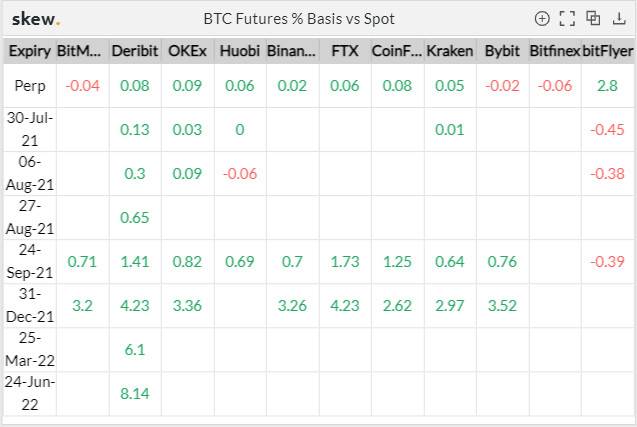Select the Bybit column header
This screenshot has width=637, height=427.
pyautogui.click(x=502, y=51)
